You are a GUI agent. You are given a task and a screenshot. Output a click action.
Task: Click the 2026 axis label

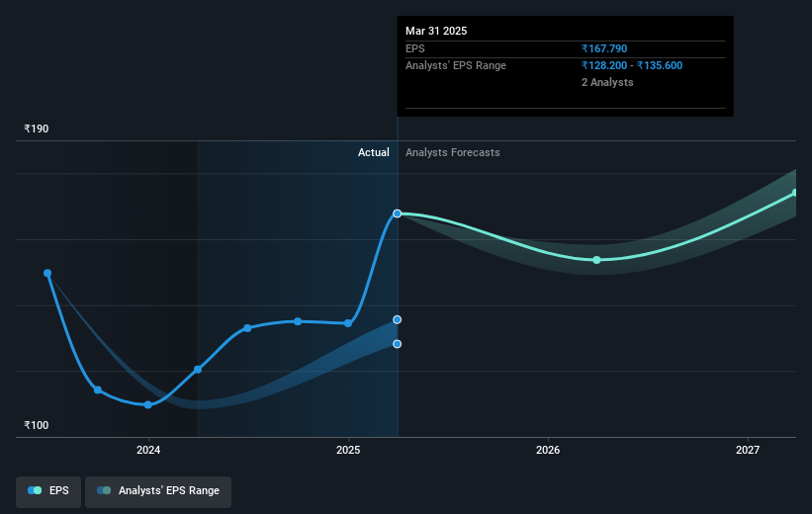point(548,451)
